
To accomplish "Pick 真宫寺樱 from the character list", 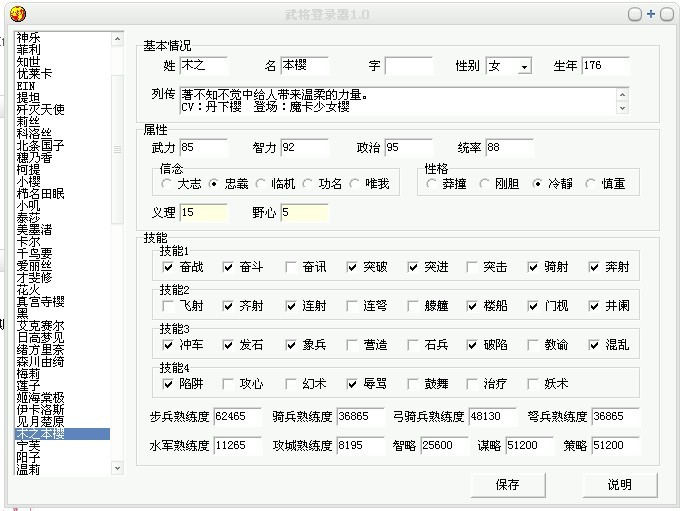I will coord(40,301).
